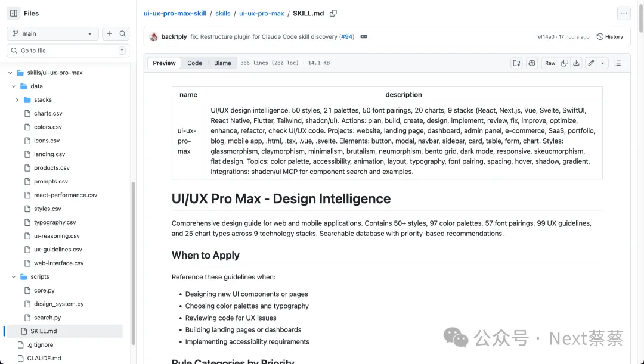
Task: Collapse the Files tree side panel
Action: (14, 13)
